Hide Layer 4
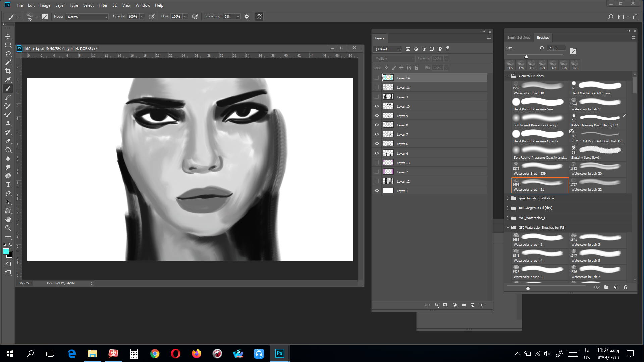The image size is (644, 362). pyautogui.click(x=377, y=153)
